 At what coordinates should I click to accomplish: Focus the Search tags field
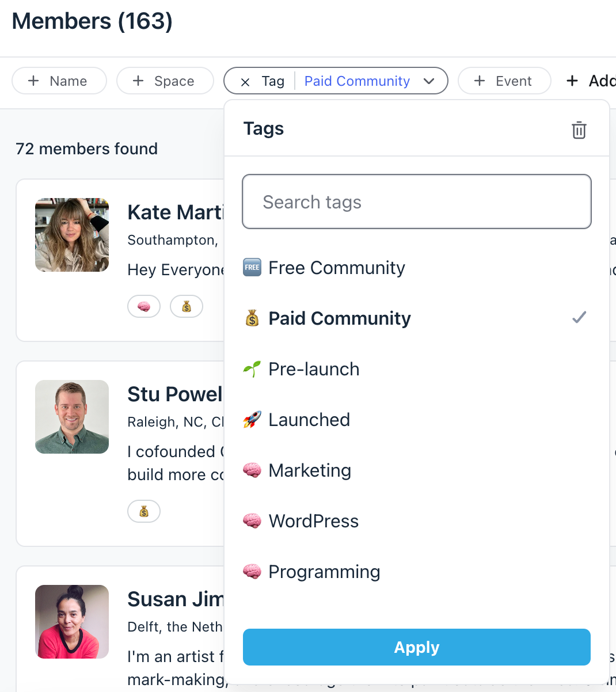[417, 201]
